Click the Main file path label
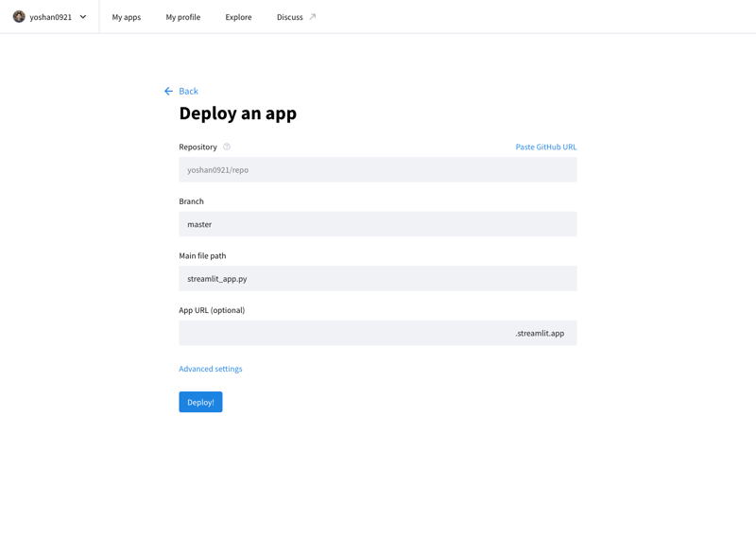The width and height of the screenshot is (756, 538). click(202, 255)
